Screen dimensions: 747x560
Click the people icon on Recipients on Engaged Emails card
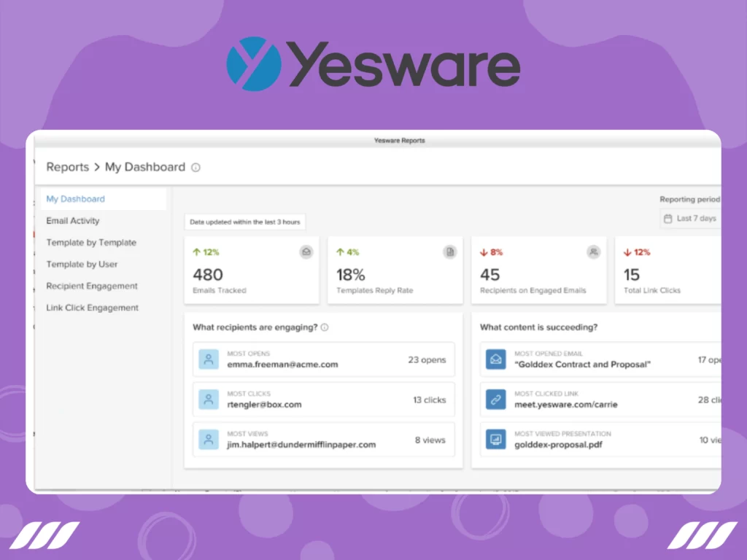(593, 252)
